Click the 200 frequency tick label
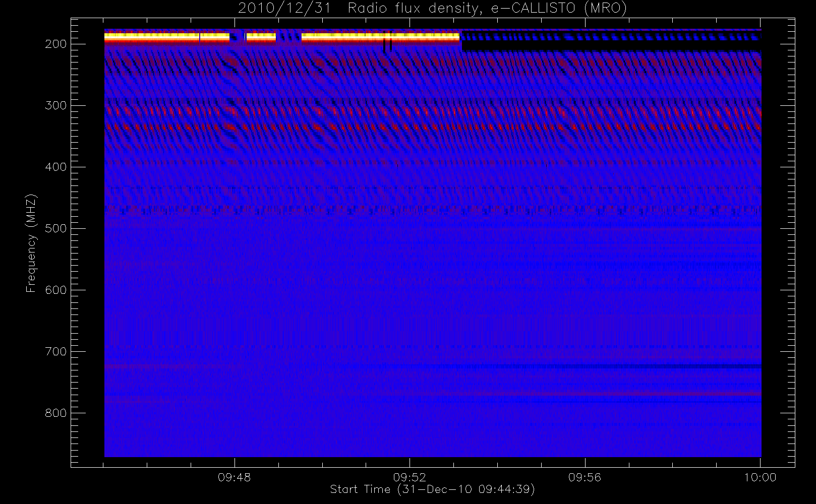816x504 pixels. pyautogui.click(x=56, y=44)
